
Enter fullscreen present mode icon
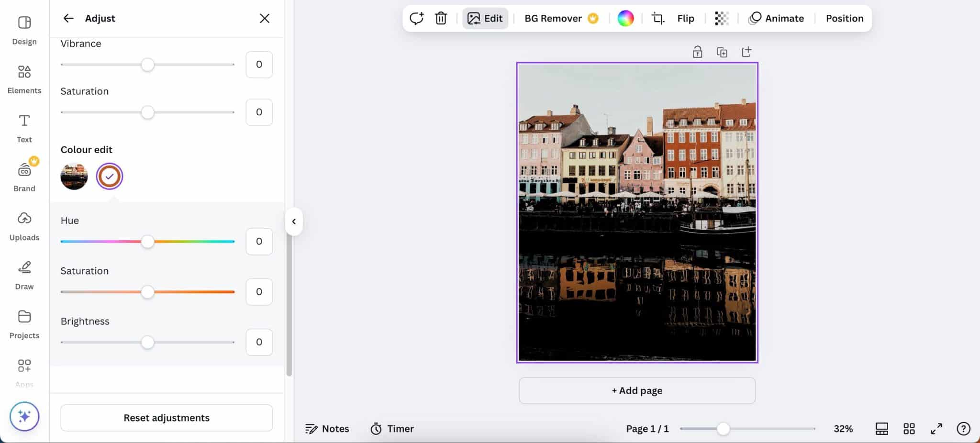click(936, 429)
